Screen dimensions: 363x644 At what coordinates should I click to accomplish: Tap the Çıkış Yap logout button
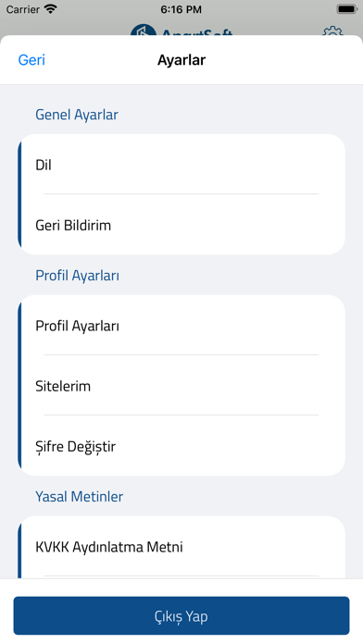tap(181, 615)
